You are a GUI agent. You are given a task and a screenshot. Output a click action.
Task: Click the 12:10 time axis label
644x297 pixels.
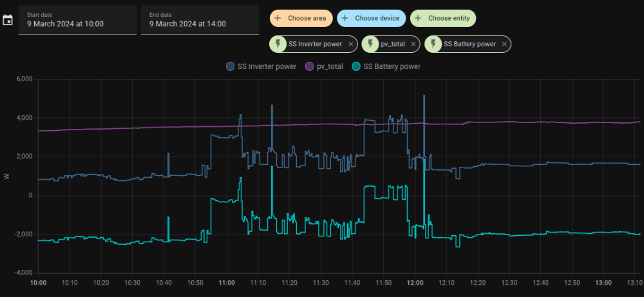pyautogui.click(x=446, y=283)
